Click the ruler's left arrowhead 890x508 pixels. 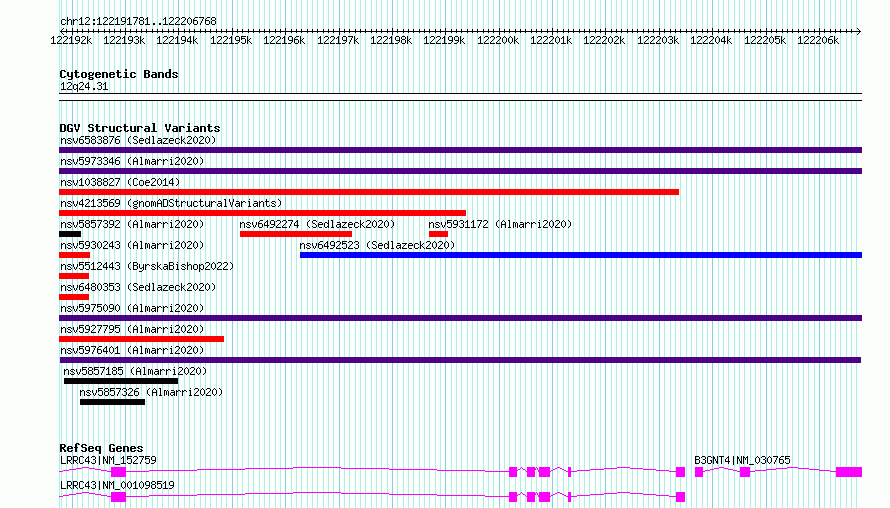coord(62,31)
